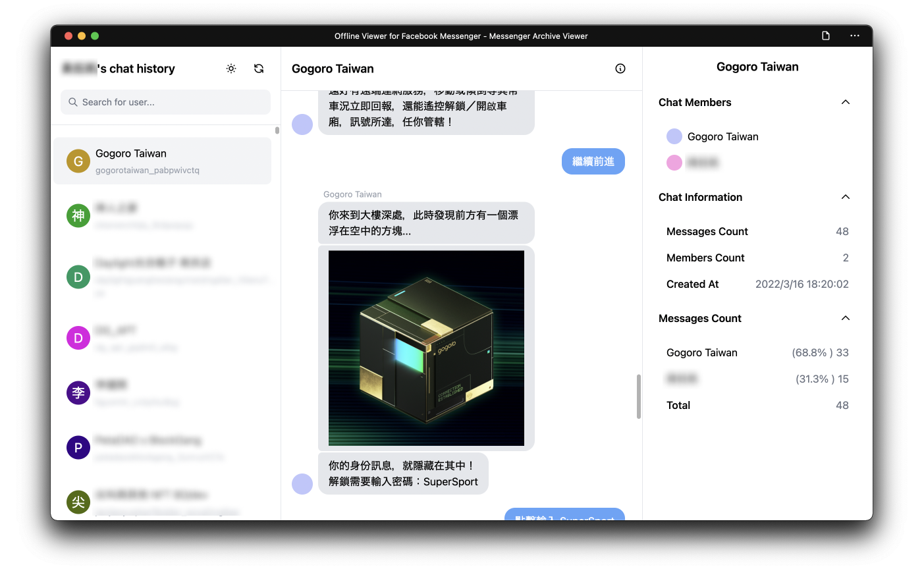Collapse the Chat Members section
The image size is (924, 569).
[846, 102]
